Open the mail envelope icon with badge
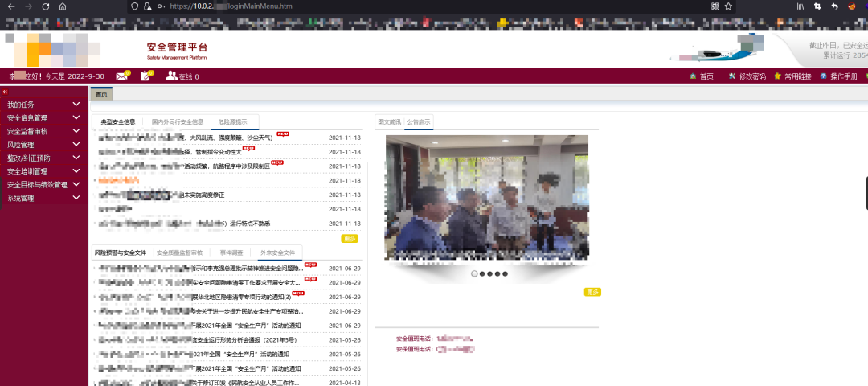868x386 pixels. tap(122, 76)
